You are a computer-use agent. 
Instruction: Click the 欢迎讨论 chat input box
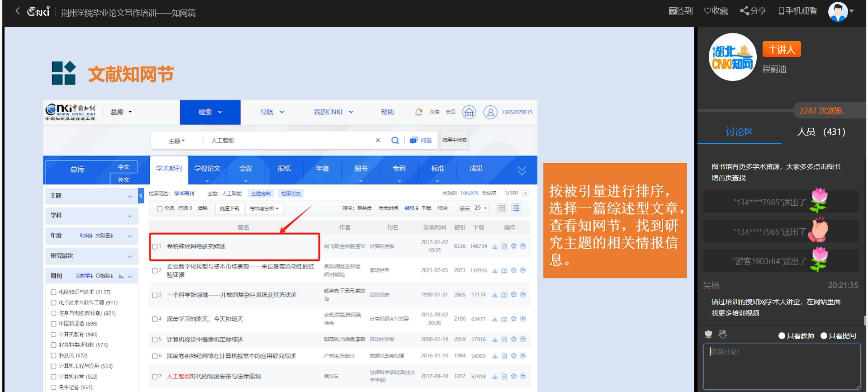point(782,367)
